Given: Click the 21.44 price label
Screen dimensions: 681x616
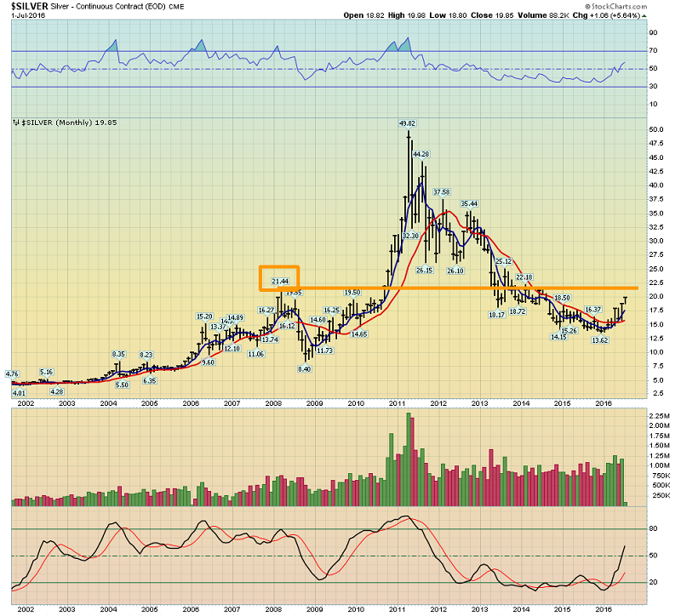Looking at the screenshot, I should click(x=280, y=282).
